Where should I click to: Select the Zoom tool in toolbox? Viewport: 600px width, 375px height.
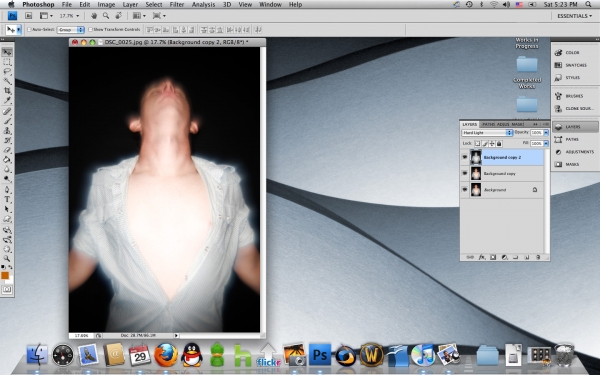click(x=7, y=259)
